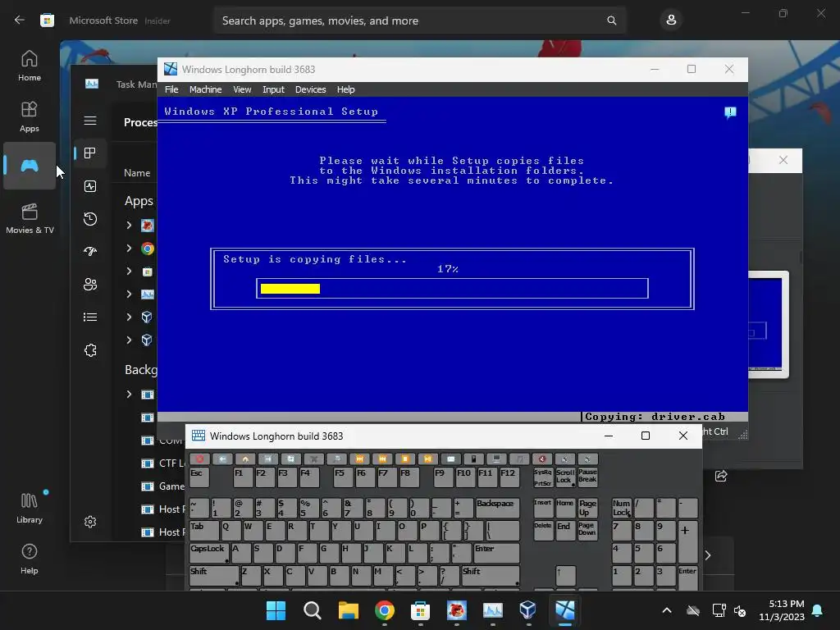Image resolution: width=840 pixels, height=630 pixels.
Task: Open the Devices menu
Action: point(310,89)
